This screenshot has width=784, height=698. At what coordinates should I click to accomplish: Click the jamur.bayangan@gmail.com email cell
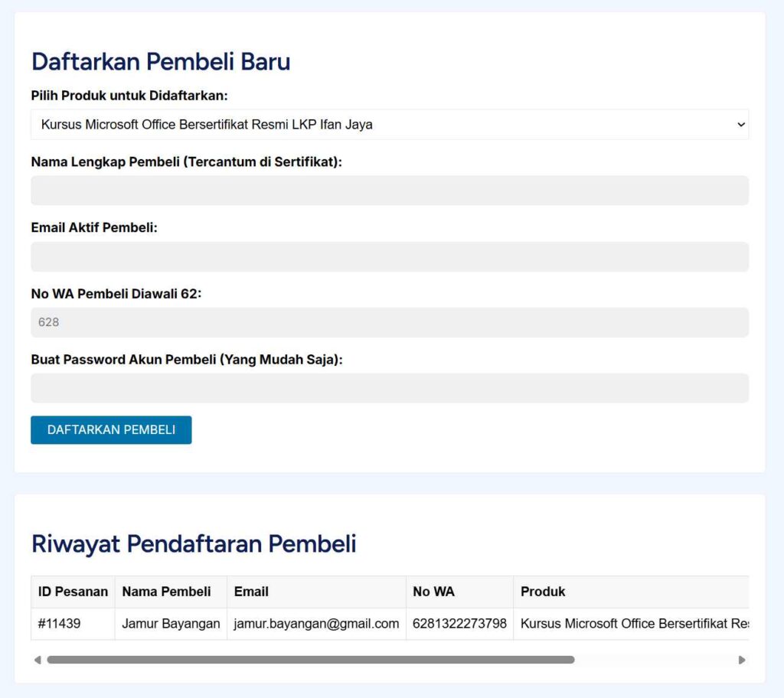coord(316,624)
